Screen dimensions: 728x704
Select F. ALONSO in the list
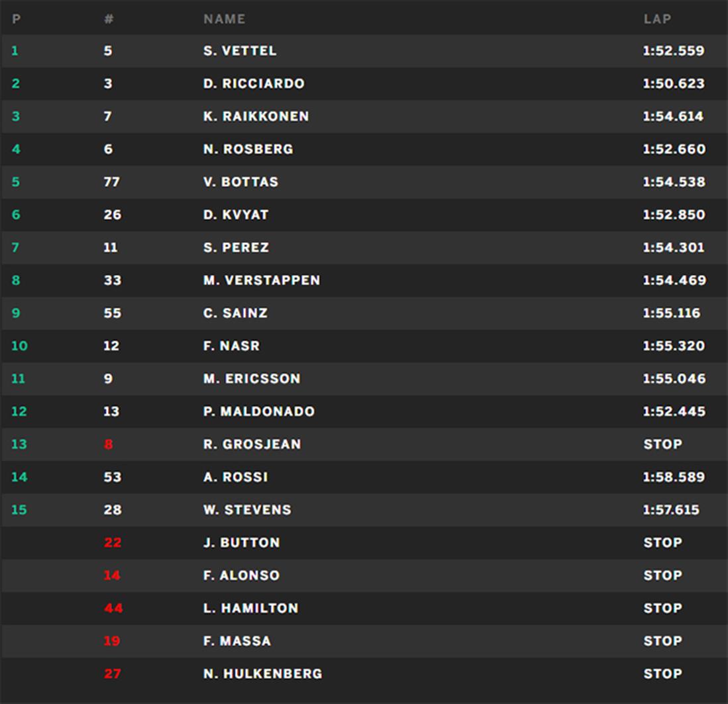[241, 576]
